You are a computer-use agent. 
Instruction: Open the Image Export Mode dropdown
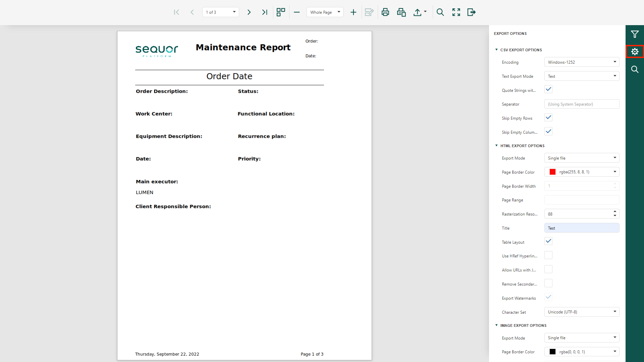pos(582,338)
